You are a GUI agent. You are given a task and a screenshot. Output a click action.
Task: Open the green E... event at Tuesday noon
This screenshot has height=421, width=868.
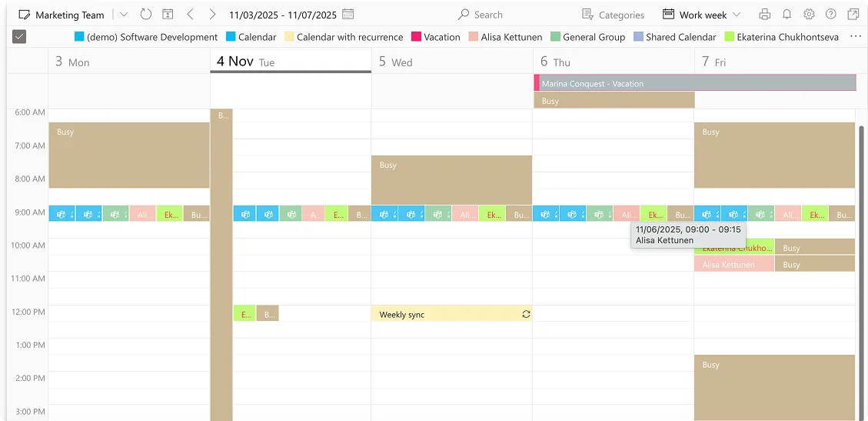244,313
